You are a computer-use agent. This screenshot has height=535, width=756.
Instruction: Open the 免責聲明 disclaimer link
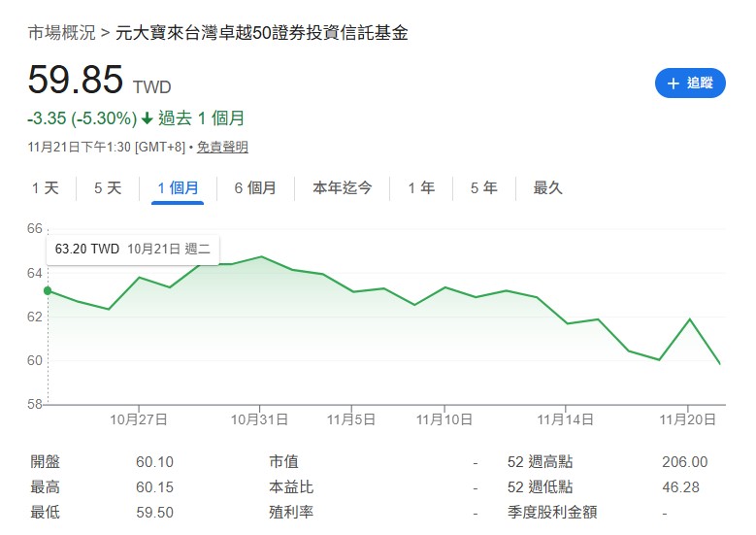coord(222,147)
